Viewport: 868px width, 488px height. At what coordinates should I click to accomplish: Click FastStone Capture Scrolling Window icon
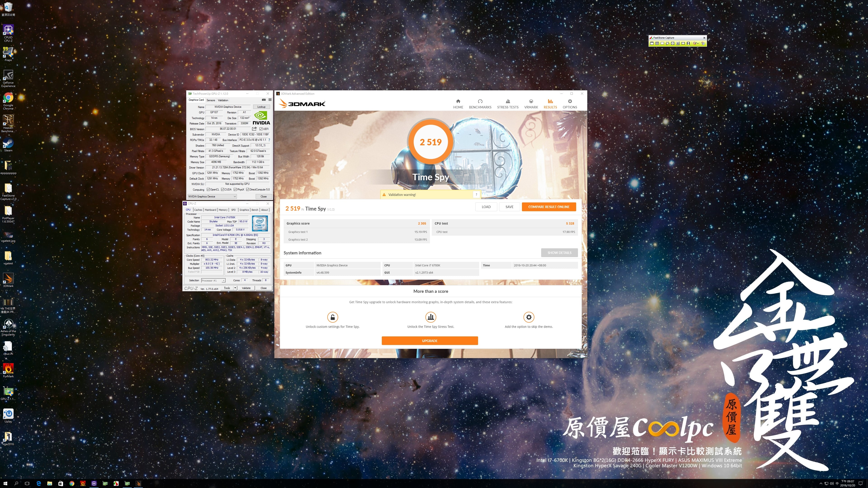678,43
